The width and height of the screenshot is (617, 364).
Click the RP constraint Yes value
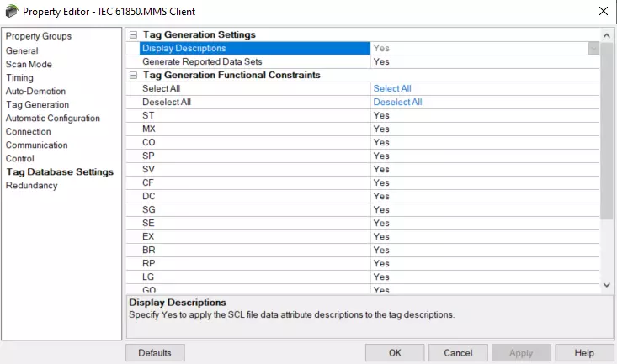(381, 263)
